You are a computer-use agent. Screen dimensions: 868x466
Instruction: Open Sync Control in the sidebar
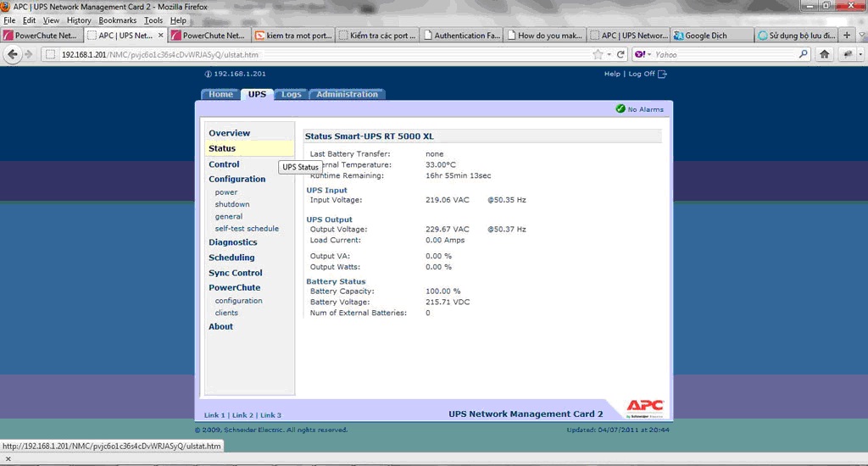[236, 273]
